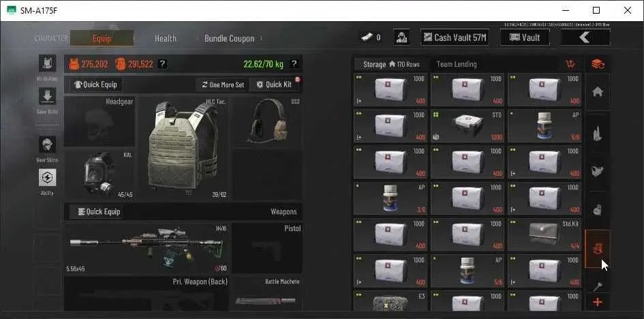Select the Std.Kit item showing 4/4
Screen dimensions: 644x319
545,235
